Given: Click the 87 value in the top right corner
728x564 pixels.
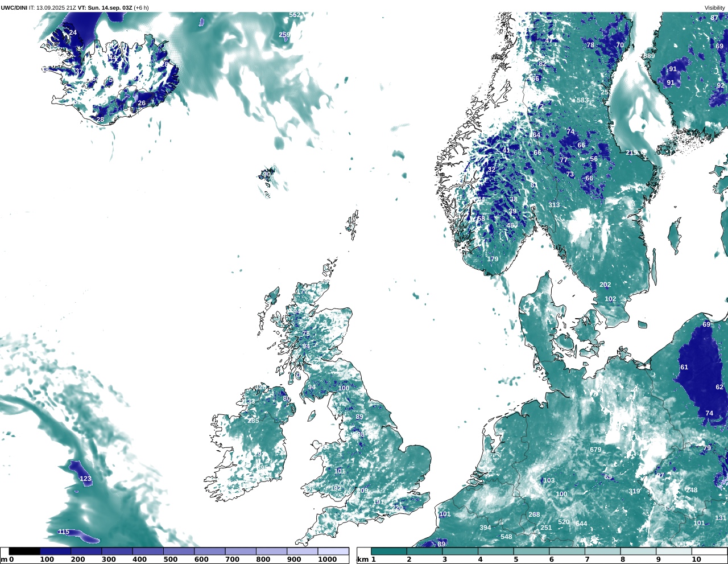Looking at the screenshot, I should coord(714,18).
